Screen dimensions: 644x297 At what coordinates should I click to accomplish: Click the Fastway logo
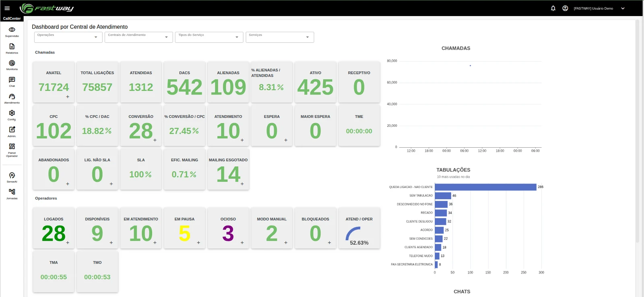(47, 8)
